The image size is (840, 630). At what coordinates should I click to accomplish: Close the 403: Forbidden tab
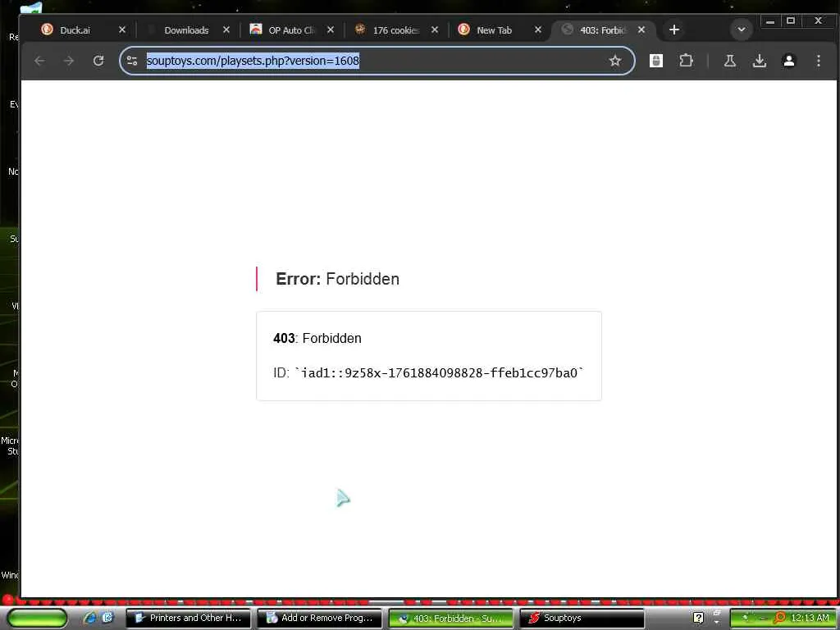click(x=641, y=30)
